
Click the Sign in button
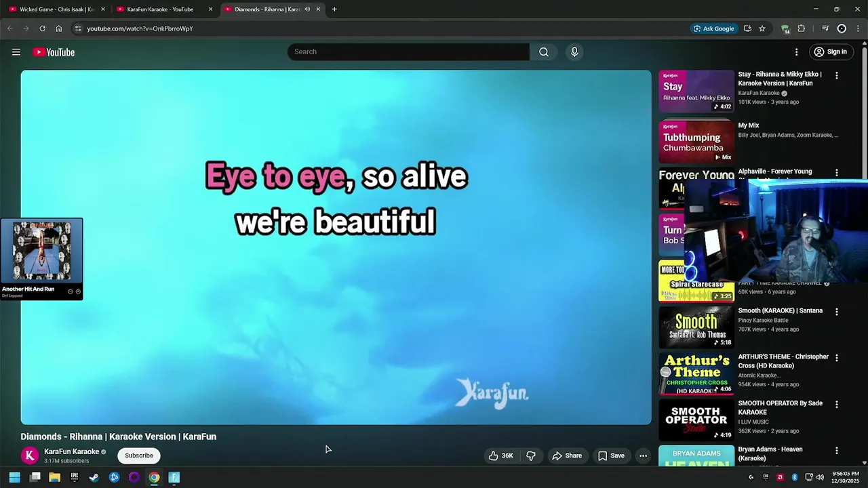[x=831, y=52]
